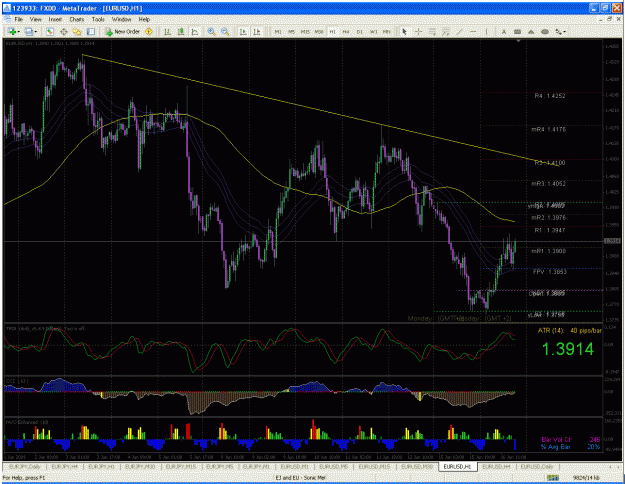
Task: Open the Tools menu
Action: [98, 19]
